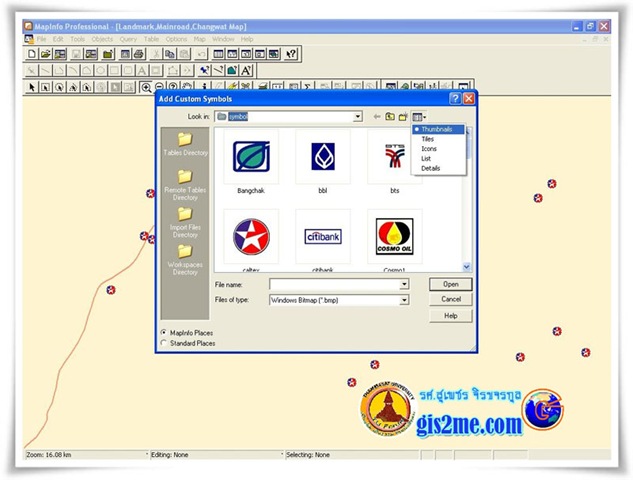Open the Line Style tool

coord(218,71)
